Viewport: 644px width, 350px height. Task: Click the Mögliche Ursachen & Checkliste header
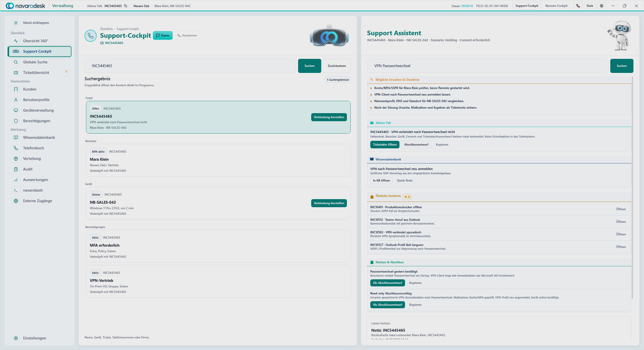(499, 80)
